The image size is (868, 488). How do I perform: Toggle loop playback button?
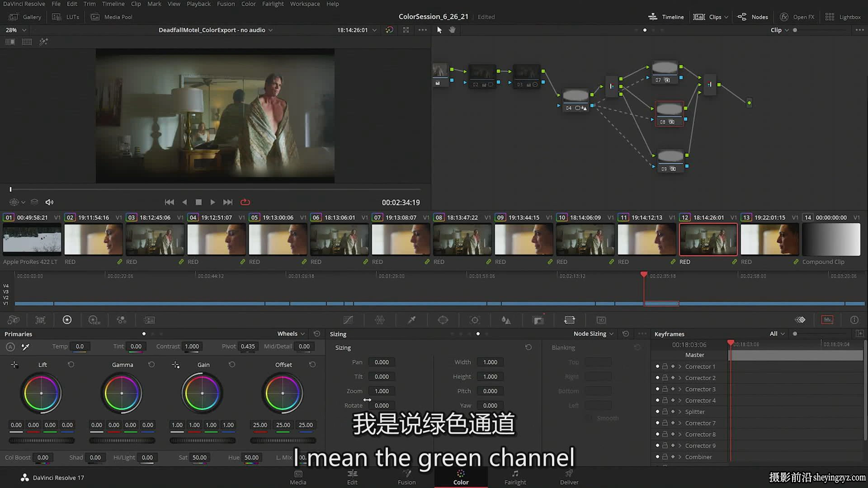(245, 202)
